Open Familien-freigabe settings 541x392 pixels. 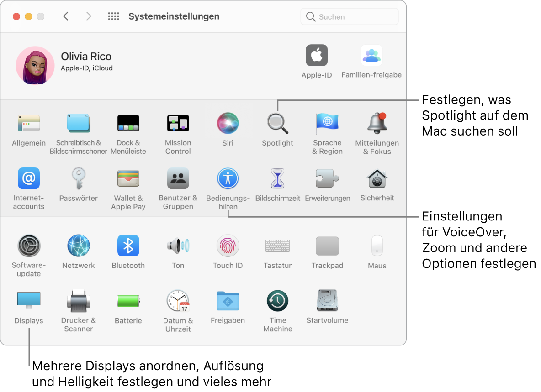(371, 55)
